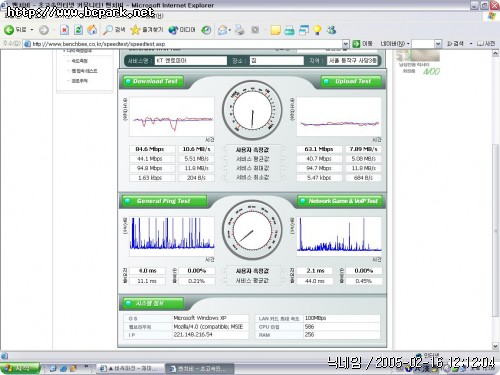Open History with the clock icon

click(x=206, y=30)
